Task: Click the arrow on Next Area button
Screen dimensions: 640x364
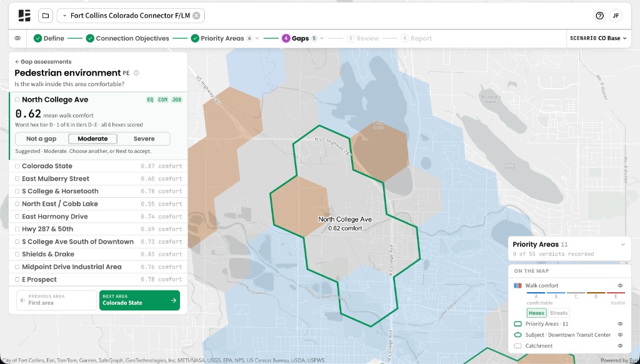Action: click(x=174, y=300)
